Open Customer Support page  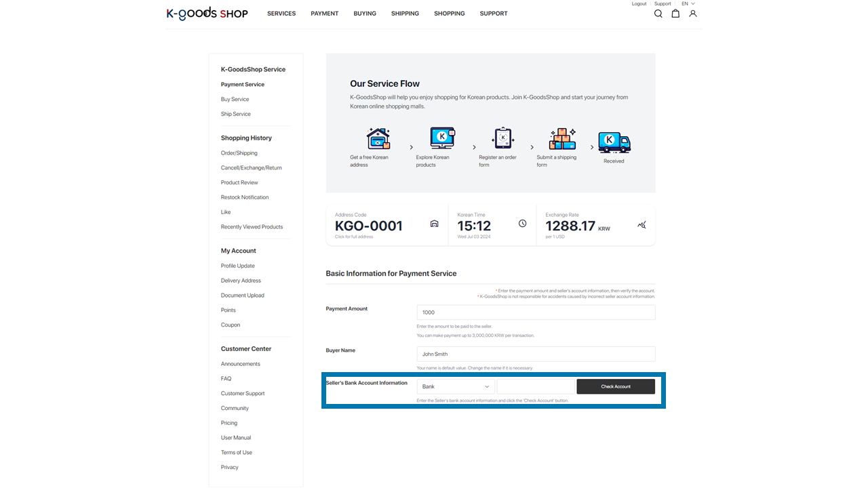[243, 394]
